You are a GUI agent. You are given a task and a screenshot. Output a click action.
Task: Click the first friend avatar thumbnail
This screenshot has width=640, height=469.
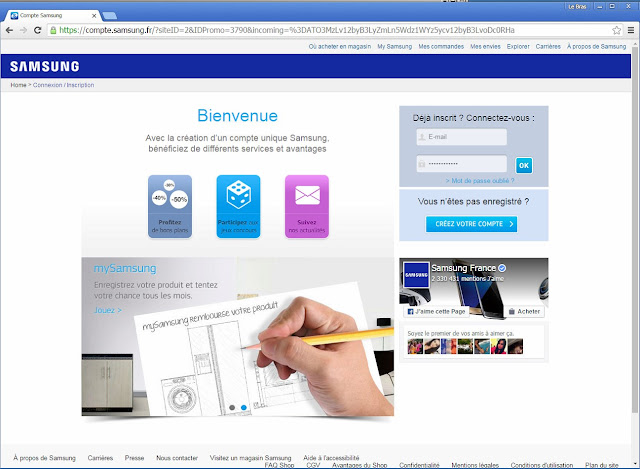tap(415, 347)
